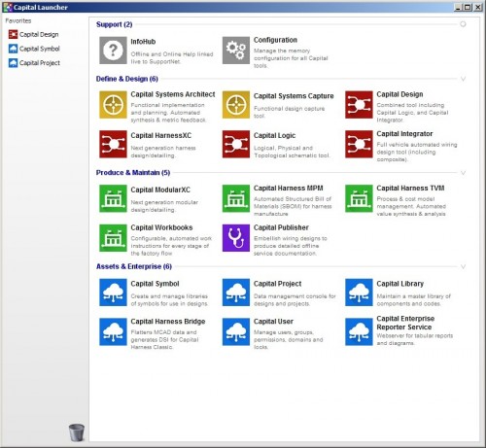Launch Capital Library from its blue cloud icon
486x448 pixels.
(x=359, y=293)
